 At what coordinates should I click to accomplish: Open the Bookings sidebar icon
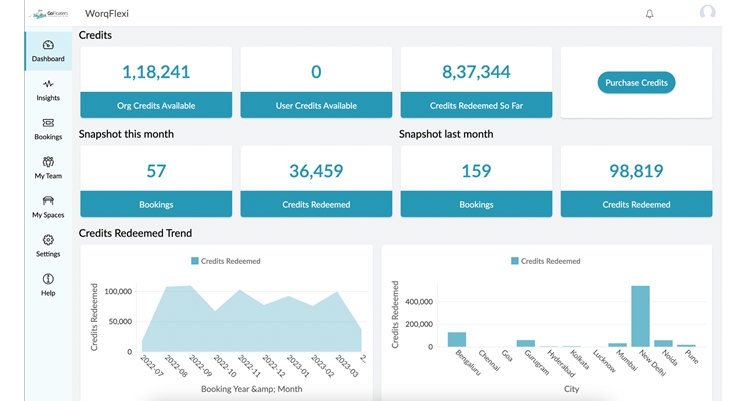[x=48, y=123]
